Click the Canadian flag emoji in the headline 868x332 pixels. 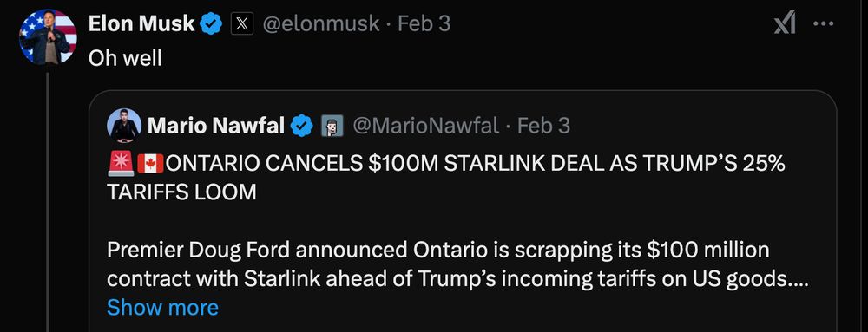[150, 164]
